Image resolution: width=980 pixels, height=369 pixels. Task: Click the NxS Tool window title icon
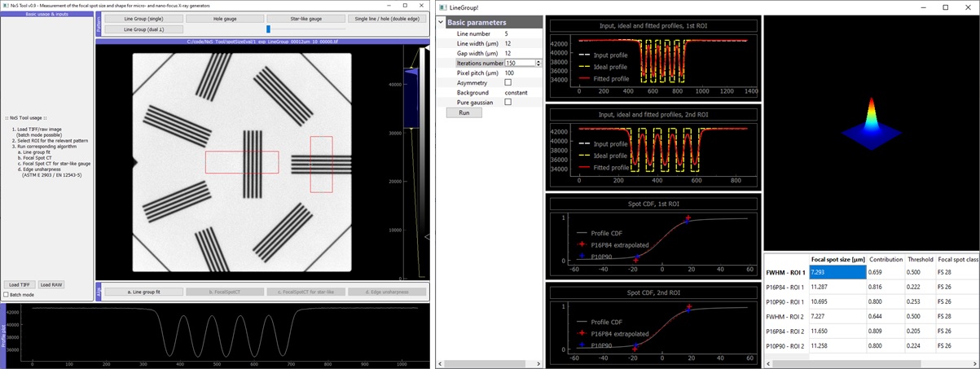pos(5,5)
